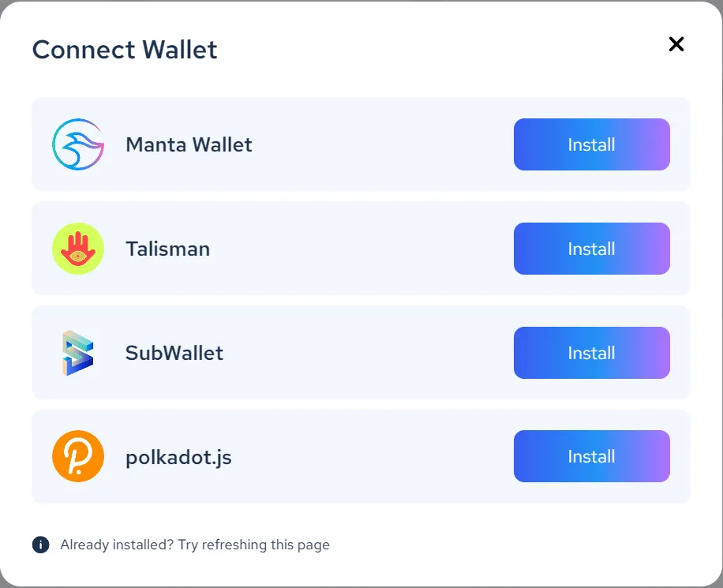Click the refresh this page hint text
This screenshot has width=723, height=588.
pos(194,545)
